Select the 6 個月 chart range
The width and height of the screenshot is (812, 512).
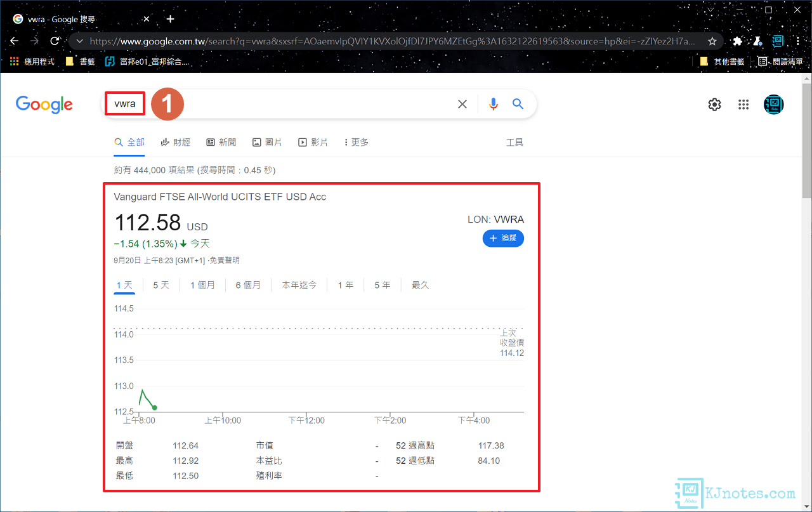tap(248, 286)
